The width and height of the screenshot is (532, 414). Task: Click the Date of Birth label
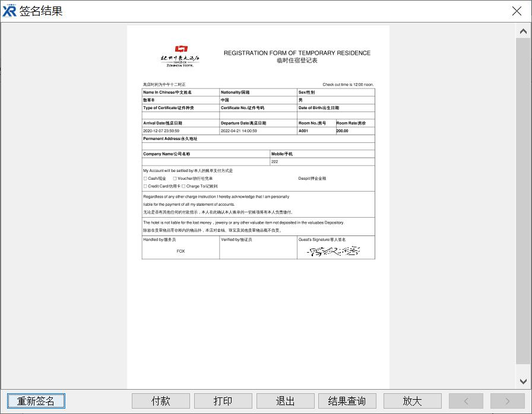[x=319, y=108]
